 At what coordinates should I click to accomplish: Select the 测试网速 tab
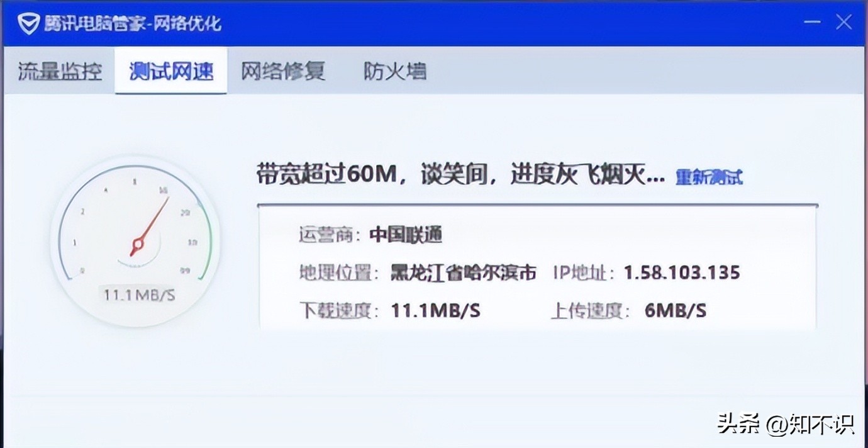point(170,71)
